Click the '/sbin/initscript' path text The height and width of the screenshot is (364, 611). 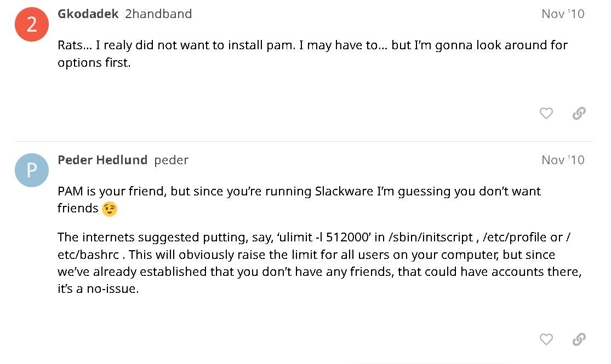click(431, 238)
